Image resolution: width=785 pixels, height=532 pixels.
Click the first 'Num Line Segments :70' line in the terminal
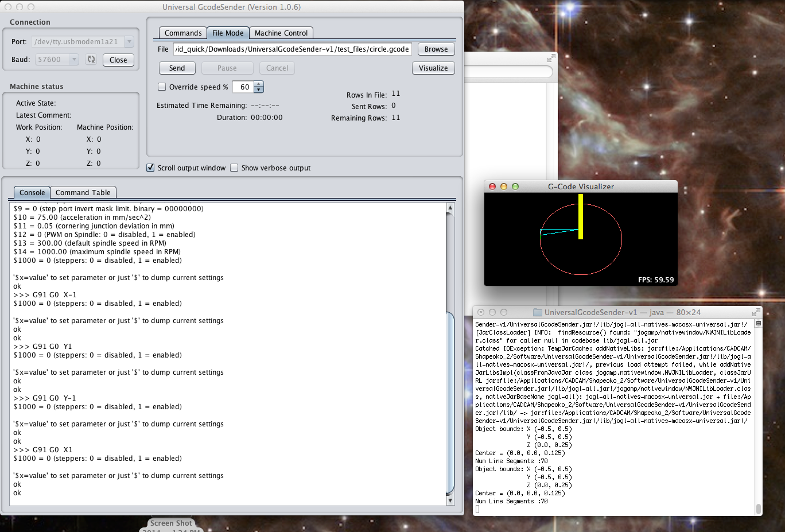[511, 461]
